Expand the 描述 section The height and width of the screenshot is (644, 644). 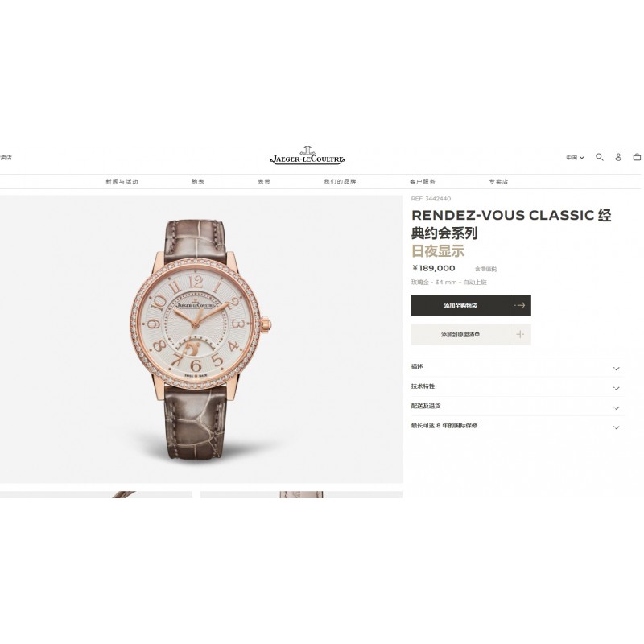(x=518, y=367)
